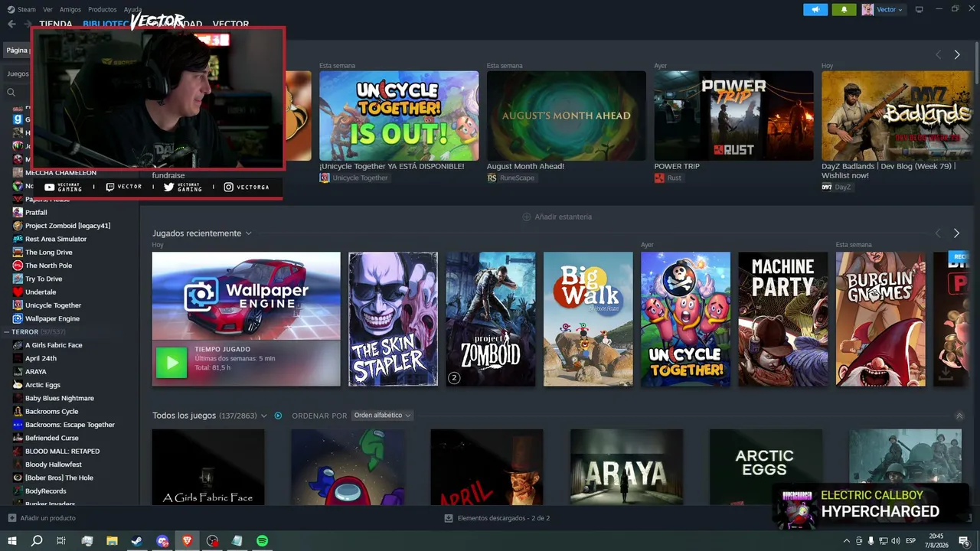The image size is (980, 551).
Task: Collapse the Todos los juegos shelf
Action: [959, 416]
